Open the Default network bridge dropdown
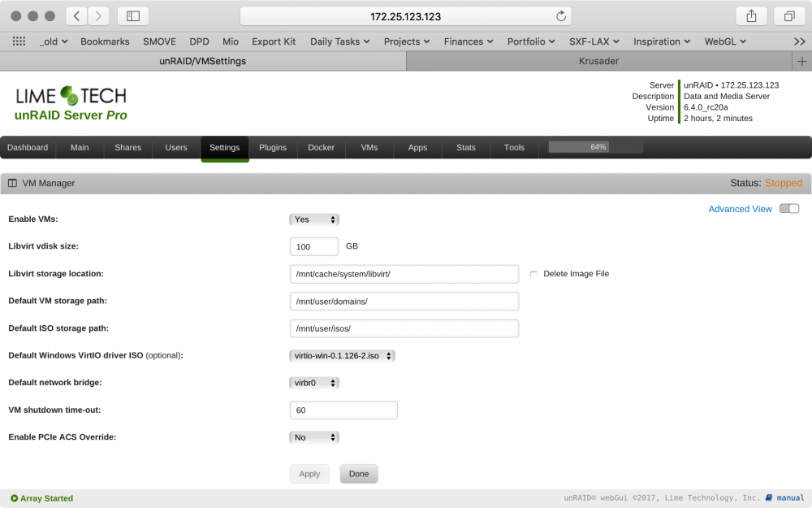The image size is (812, 508). click(313, 383)
